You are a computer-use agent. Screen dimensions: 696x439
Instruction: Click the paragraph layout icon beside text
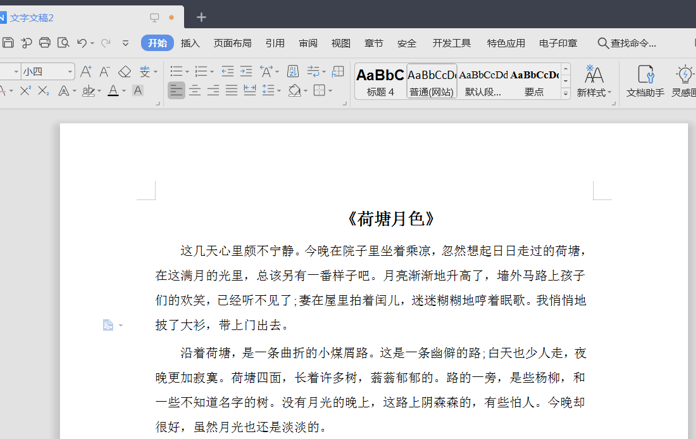pos(108,325)
